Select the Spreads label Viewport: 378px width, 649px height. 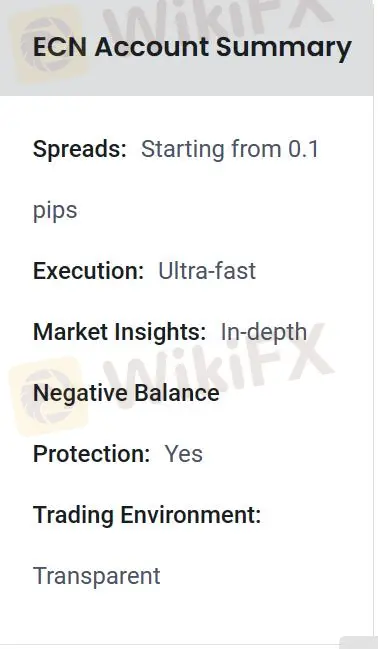(79, 149)
